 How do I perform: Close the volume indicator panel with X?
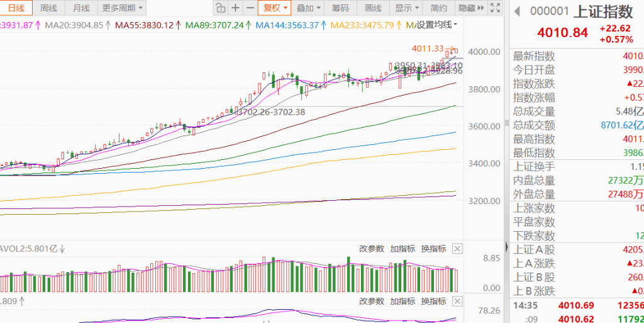point(457,249)
